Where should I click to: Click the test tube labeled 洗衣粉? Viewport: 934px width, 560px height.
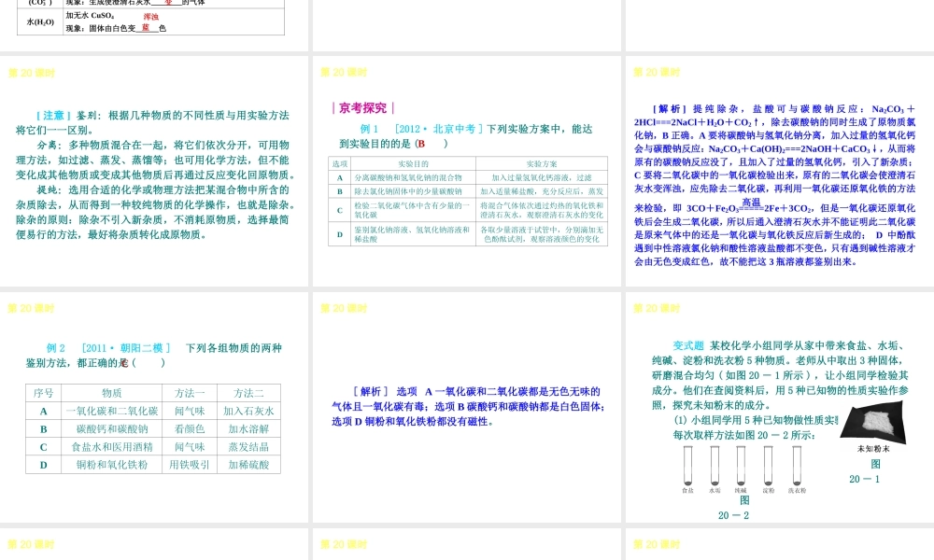(797, 466)
